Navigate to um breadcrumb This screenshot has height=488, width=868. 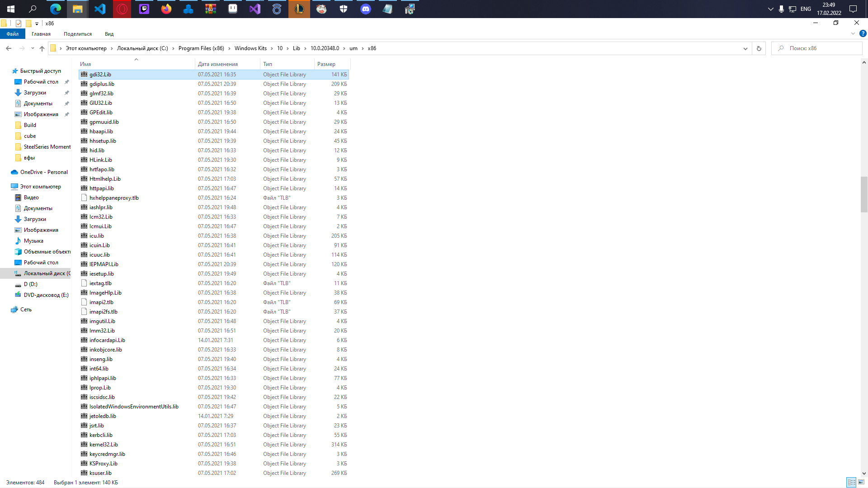(354, 48)
